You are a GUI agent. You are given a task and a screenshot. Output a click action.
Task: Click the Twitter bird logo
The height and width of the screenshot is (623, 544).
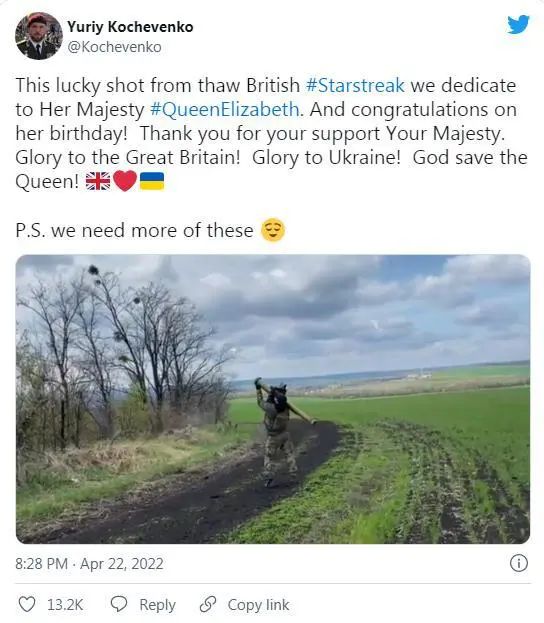(518, 25)
